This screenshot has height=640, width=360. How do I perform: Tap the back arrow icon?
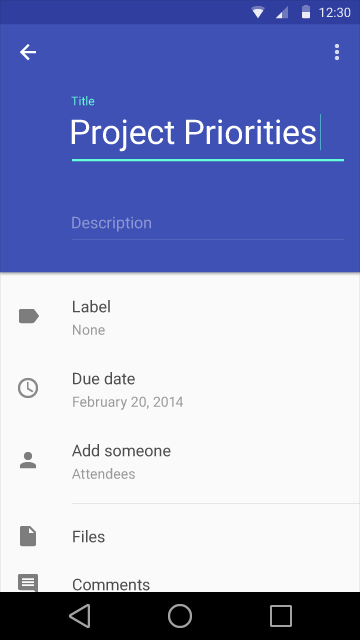pos(28,52)
